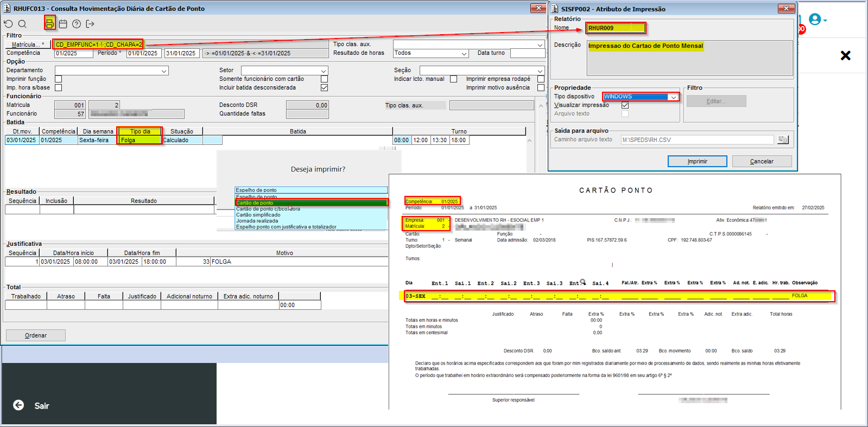This screenshot has width=868, height=427.
Task: Click the Batida grid scroll-up arrow
Action: 530,141
